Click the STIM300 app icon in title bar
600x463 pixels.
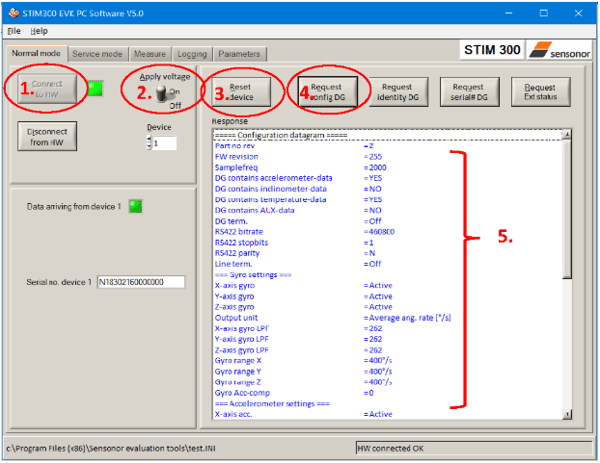(14, 13)
